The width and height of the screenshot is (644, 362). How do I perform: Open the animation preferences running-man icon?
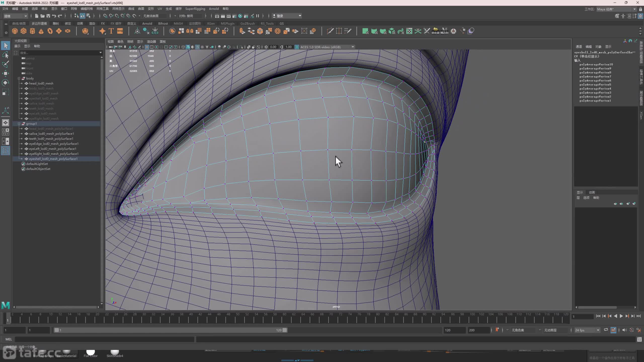[639, 330]
